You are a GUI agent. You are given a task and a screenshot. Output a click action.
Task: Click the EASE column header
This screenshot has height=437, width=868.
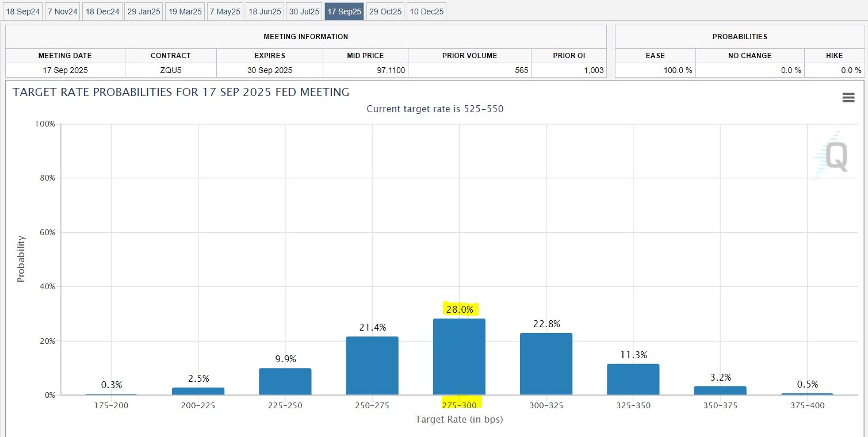[655, 56]
